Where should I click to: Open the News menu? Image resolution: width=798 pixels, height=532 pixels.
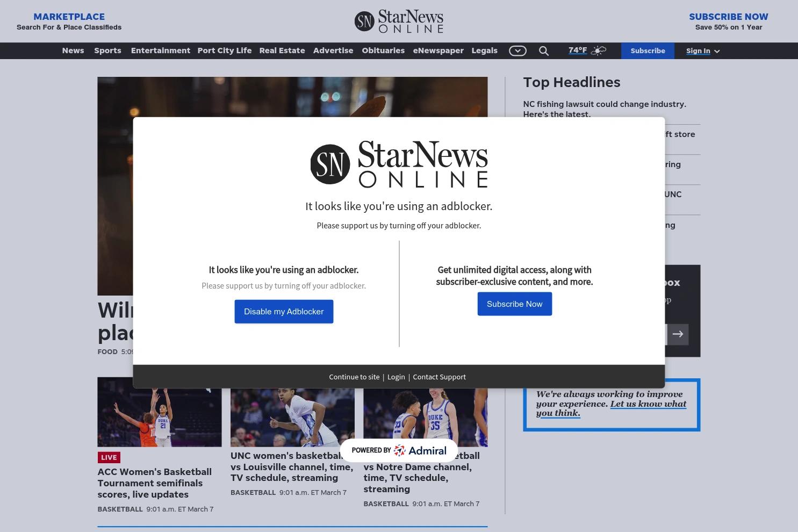point(73,51)
